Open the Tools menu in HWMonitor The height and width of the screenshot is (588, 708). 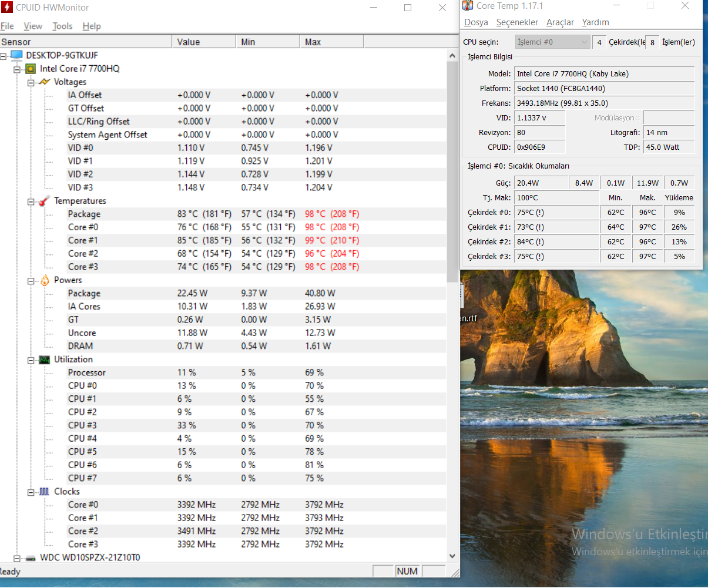pyautogui.click(x=62, y=26)
